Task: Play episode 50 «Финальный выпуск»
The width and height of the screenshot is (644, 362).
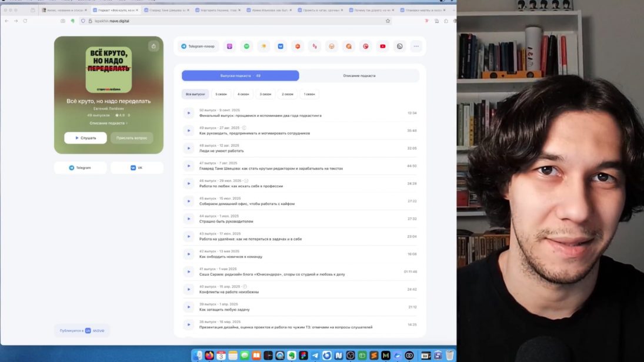Action: click(188, 113)
